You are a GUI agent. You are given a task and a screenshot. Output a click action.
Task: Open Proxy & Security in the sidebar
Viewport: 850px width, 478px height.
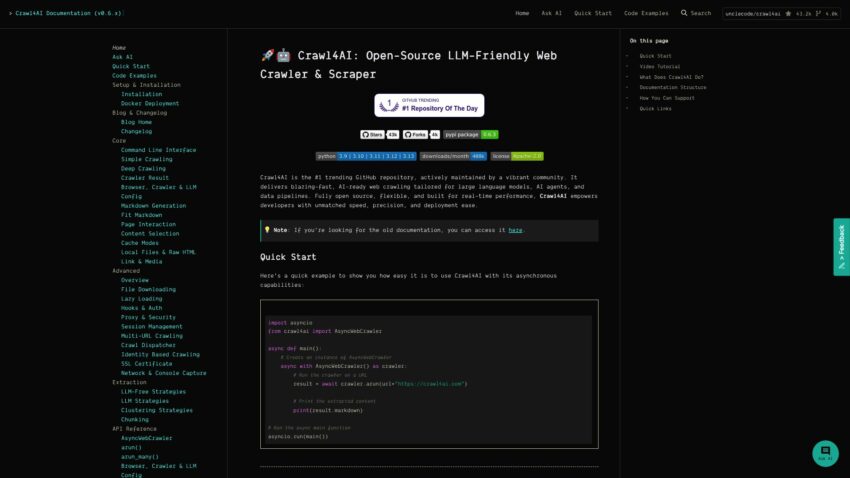pos(148,317)
